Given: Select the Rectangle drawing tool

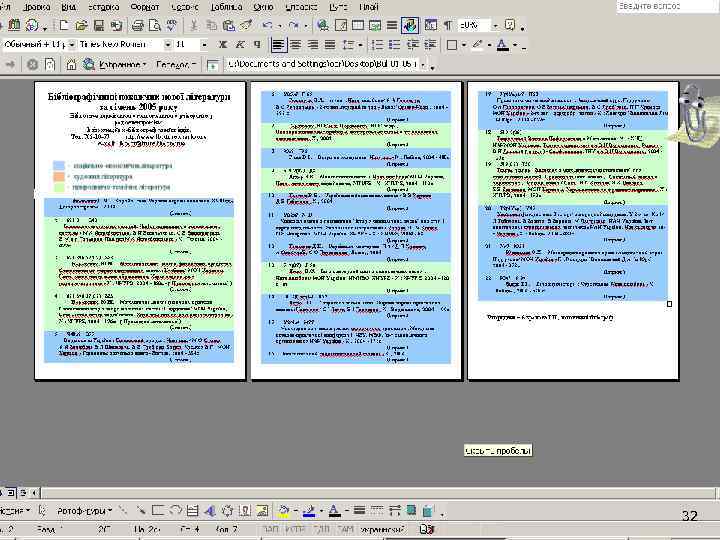Looking at the screenshot, I should point(158,511).
